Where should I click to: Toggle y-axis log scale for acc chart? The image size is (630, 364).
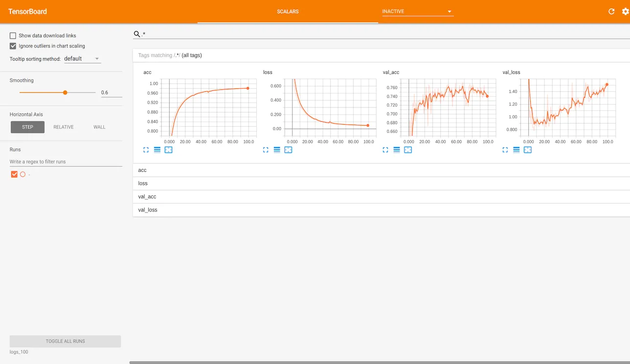coord(157,150)
